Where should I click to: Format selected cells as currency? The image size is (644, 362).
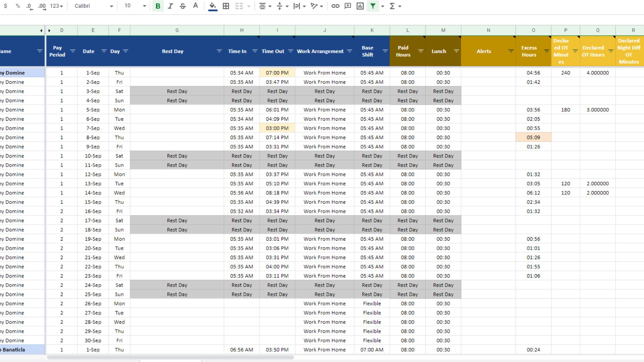click(x=5, y=6)
